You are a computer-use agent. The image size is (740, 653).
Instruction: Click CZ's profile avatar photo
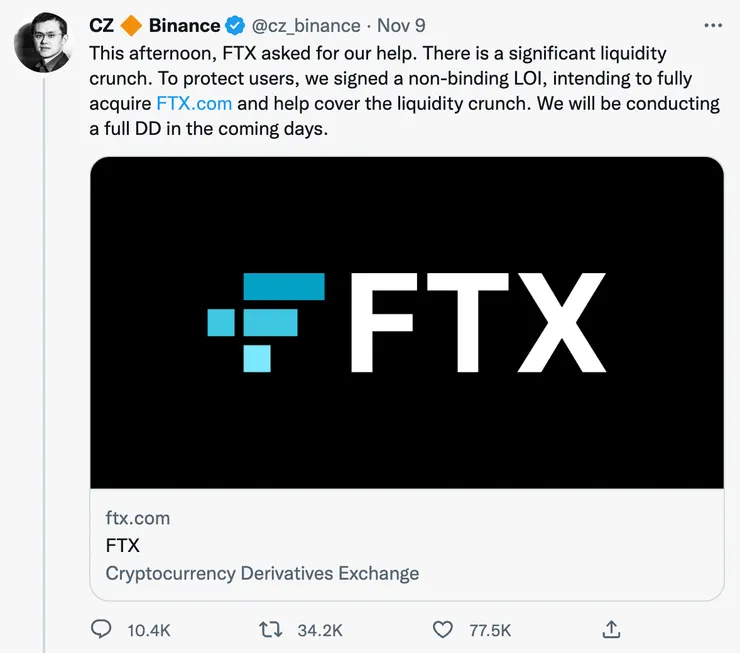coord(42,45)
